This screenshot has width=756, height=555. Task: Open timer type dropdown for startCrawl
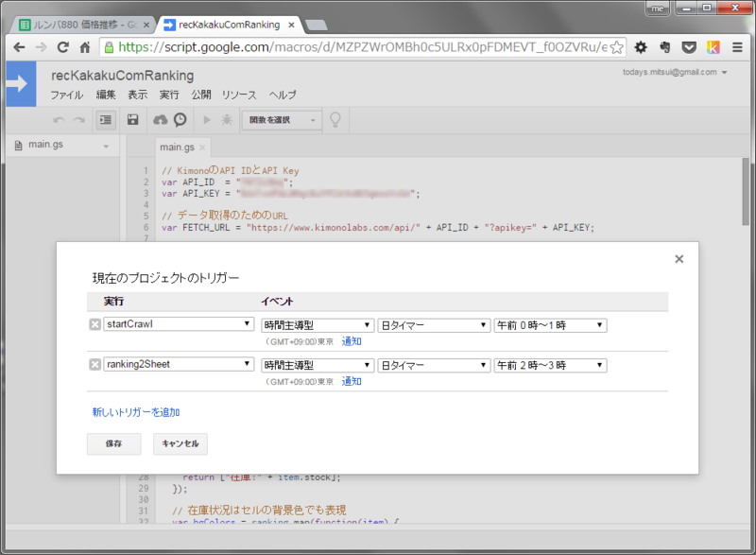(x=434, y=325)
